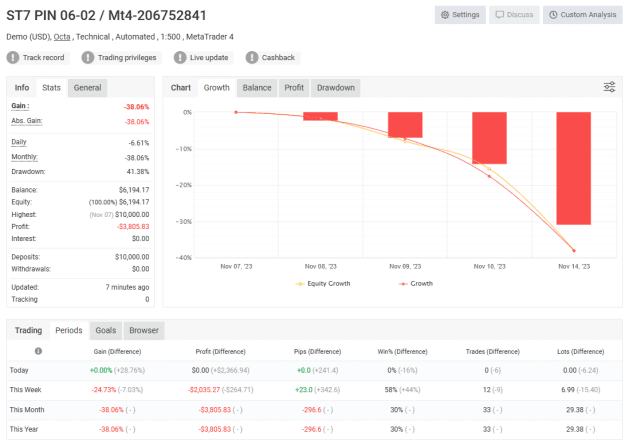The width and height of the screenshot is (625, 442).
Task: Click the This Month row label
Action: click(x=27, y=410)
